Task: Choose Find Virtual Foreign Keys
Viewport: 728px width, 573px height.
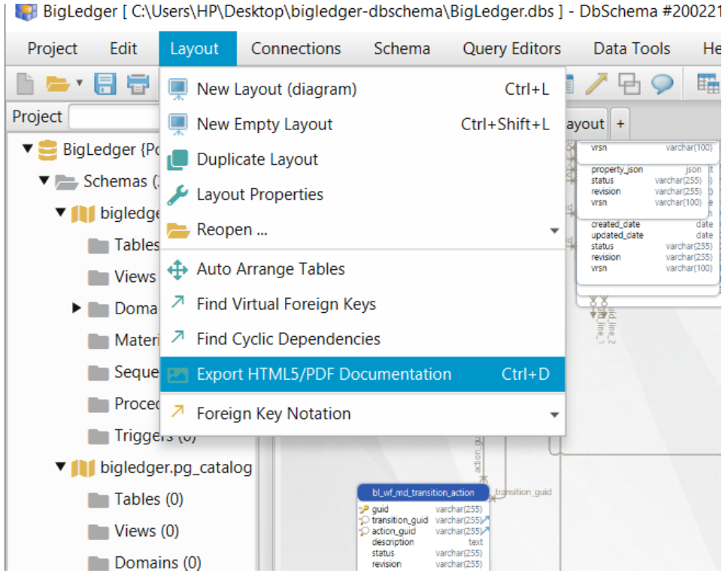Action: [362, 304]
